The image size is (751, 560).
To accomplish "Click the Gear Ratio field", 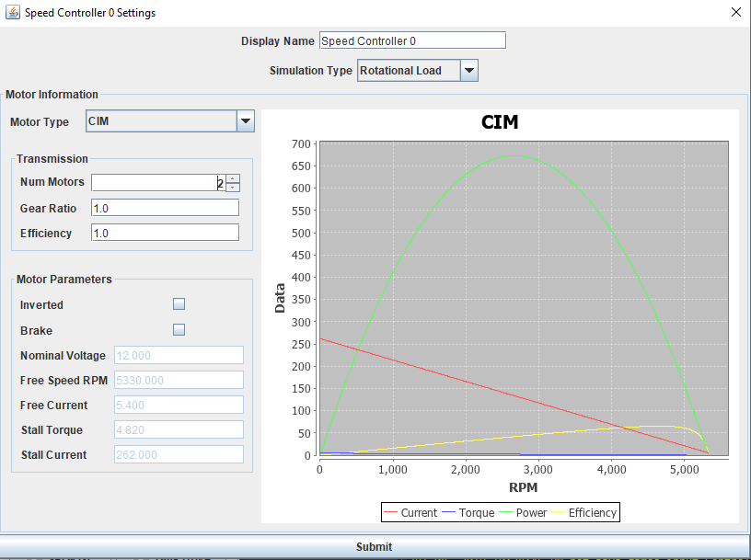I will (x=166, y=208).
